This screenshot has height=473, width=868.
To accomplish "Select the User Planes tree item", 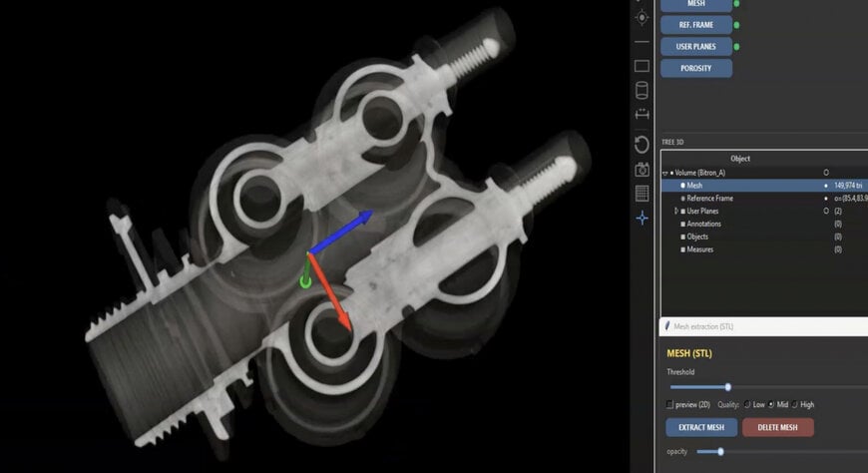I will coord(702,211).
